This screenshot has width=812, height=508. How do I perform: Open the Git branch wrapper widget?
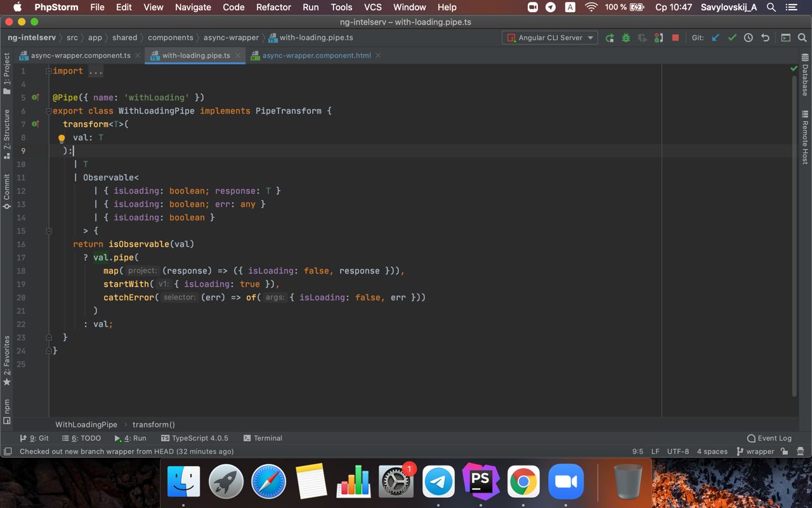click(x=756, y=451)
